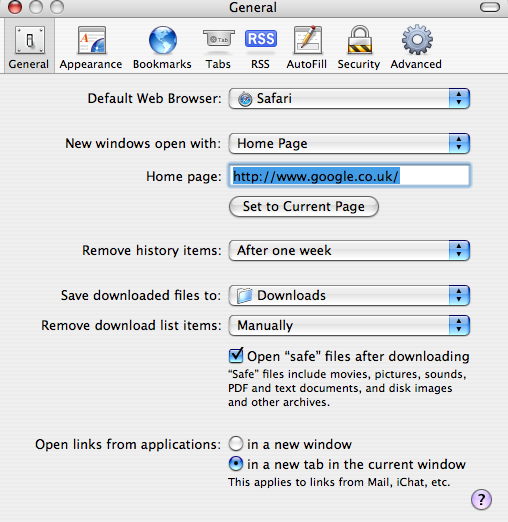Expand Remove download list items dropdown
The height and width of the screenshot is (522, 508).
tap(349, 326)
